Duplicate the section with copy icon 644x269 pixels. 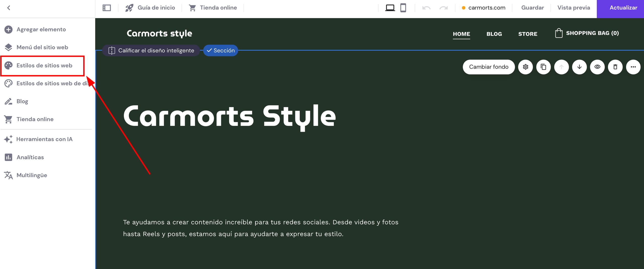pos(543,67)
